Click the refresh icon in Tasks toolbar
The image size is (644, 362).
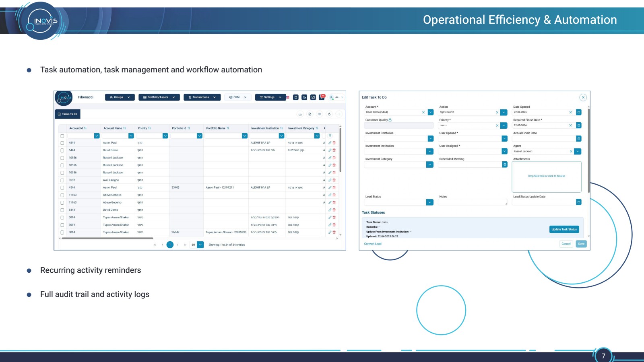point(329,114)
